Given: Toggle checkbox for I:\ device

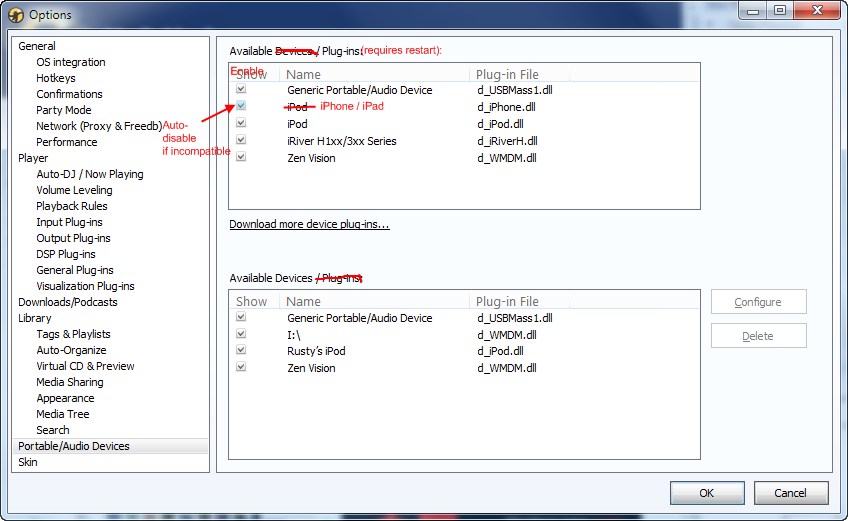Looking at the screenshot, I should (240, 334).
